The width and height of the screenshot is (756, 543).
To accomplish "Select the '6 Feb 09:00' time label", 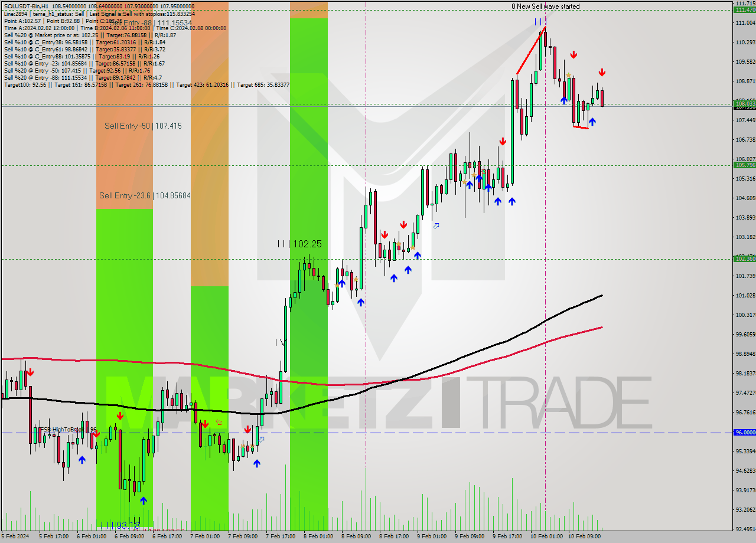I will point(129,537).
